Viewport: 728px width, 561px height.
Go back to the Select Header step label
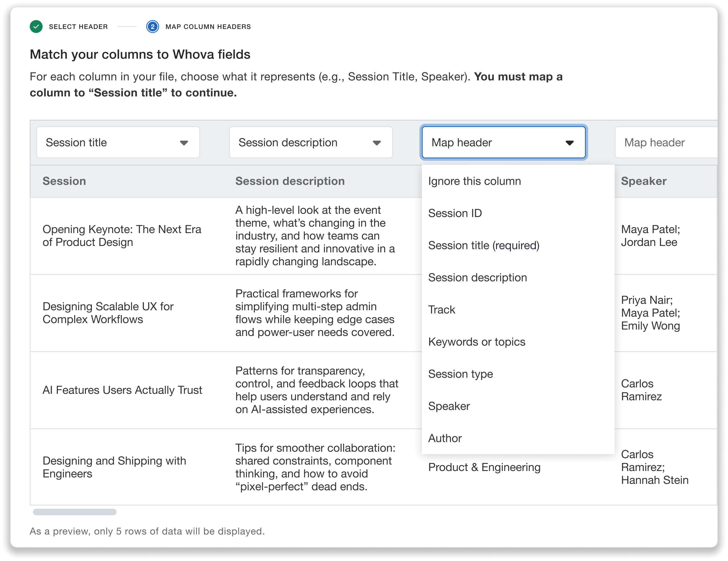(78, 27)
